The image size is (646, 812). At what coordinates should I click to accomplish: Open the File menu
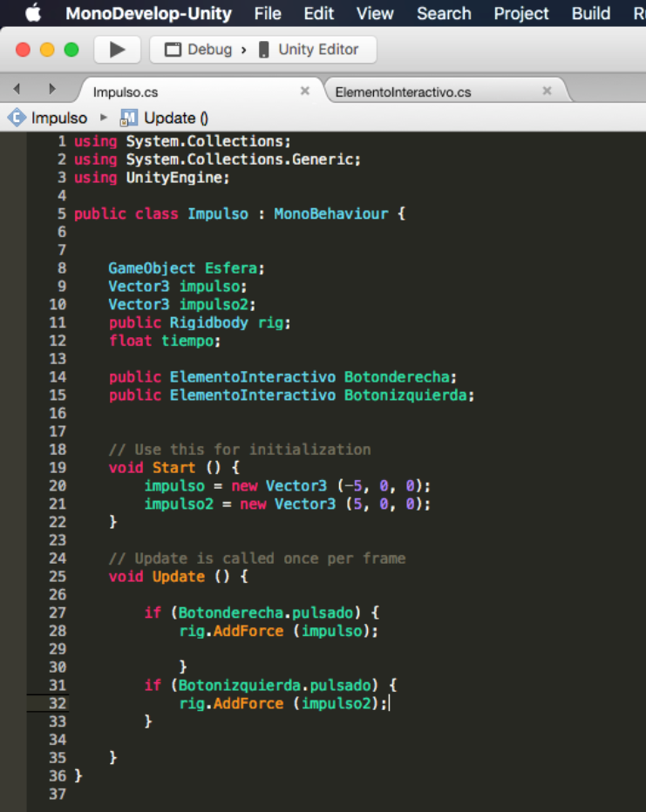(x=268, y=13)
